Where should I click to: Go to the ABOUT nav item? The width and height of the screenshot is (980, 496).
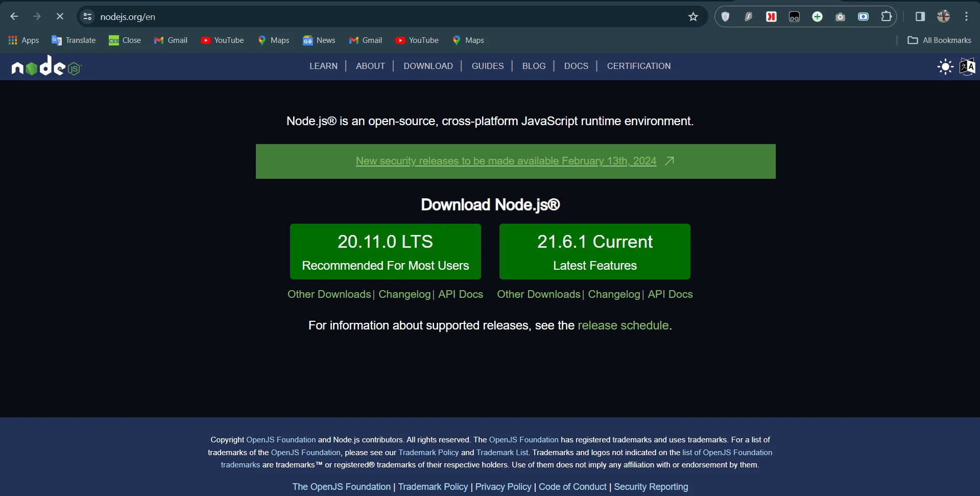click(x=370, y=66)
